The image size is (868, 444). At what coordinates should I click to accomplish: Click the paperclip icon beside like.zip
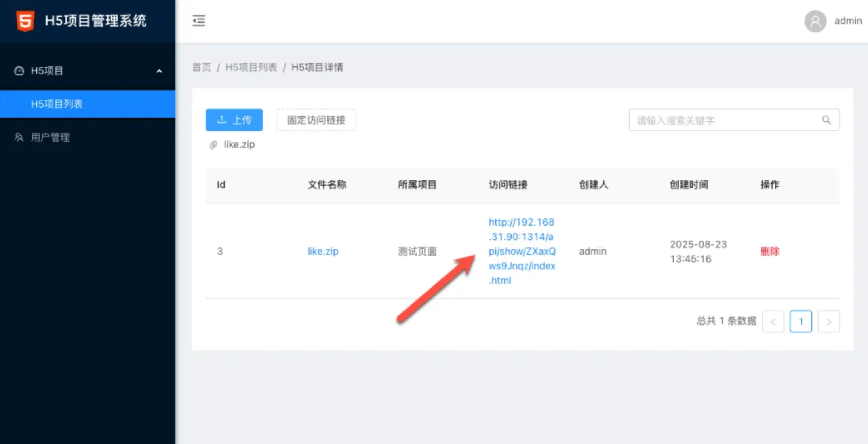pos(213,145)
